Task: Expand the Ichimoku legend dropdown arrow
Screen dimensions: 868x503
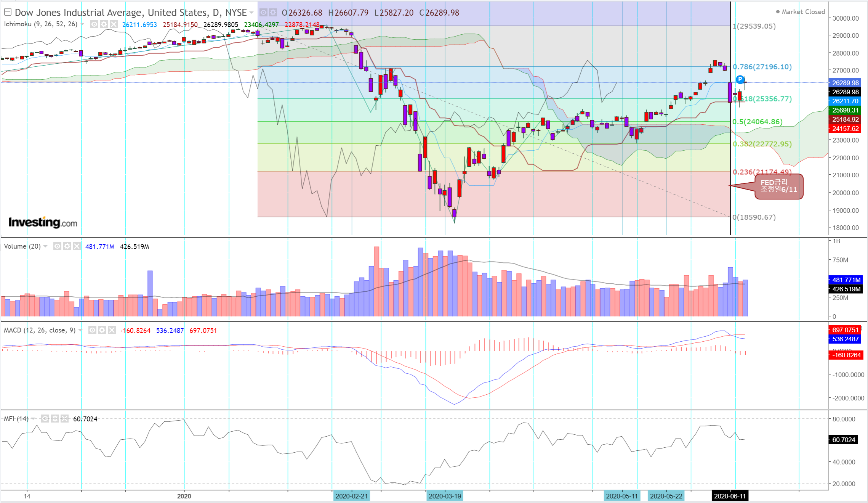Action: click(x=82, y=24)
